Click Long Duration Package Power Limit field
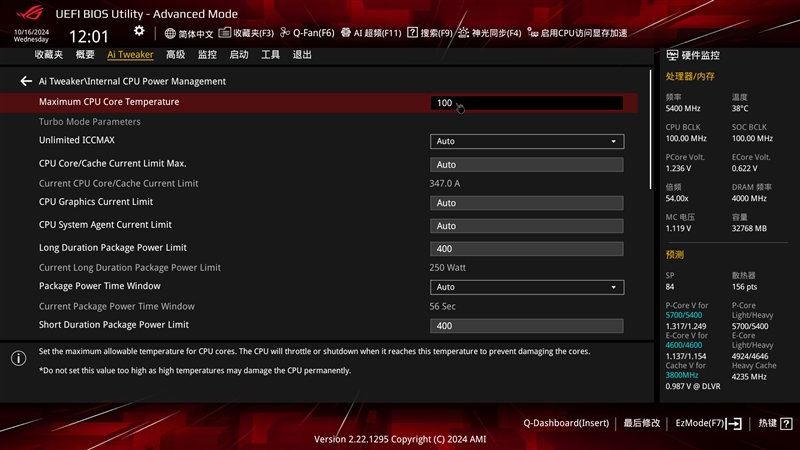 pos(527,248)
